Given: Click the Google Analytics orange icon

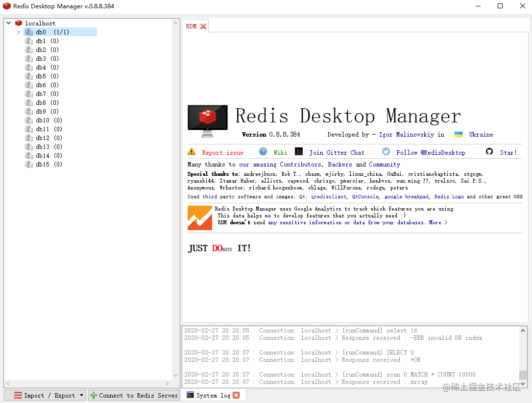Looking at the screenshot, I should pyautogui.click(x=199, y=218).
